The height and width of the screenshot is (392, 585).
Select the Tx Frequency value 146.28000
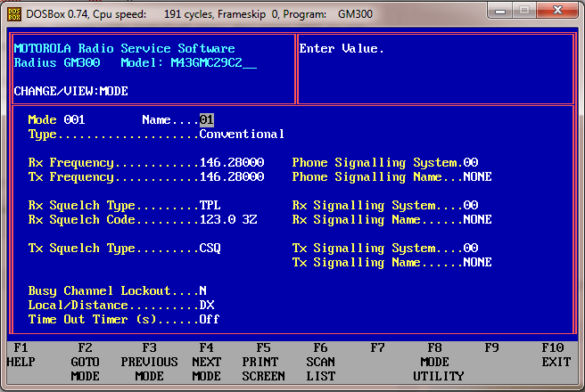point(232,176)
